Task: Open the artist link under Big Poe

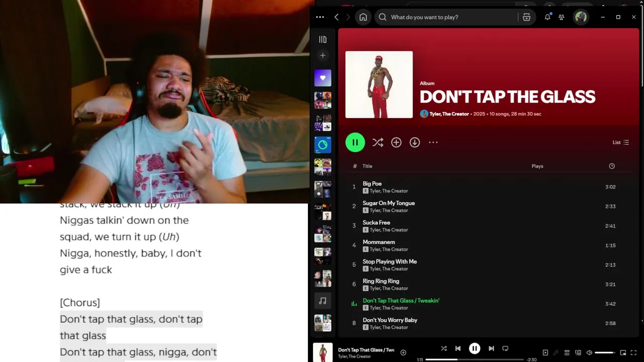Action: click(389, 191)
